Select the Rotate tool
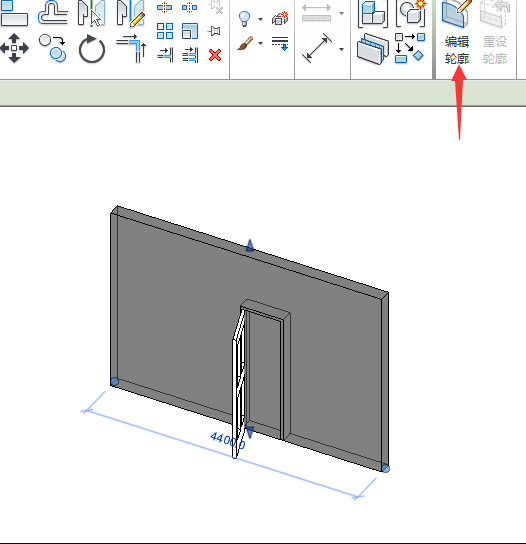The image size is (526, 544). (x=92, y=49)
